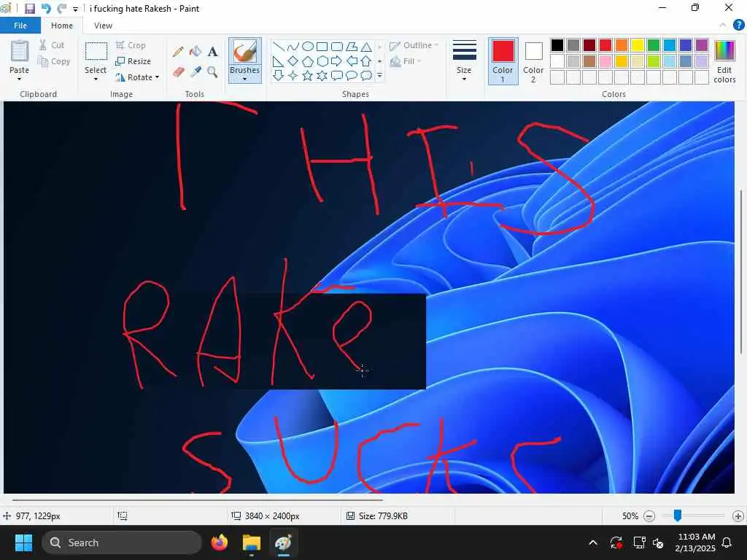Click the taskbar Search box
The width and height of the screenshot is (747, 560).
coord(122,542)
